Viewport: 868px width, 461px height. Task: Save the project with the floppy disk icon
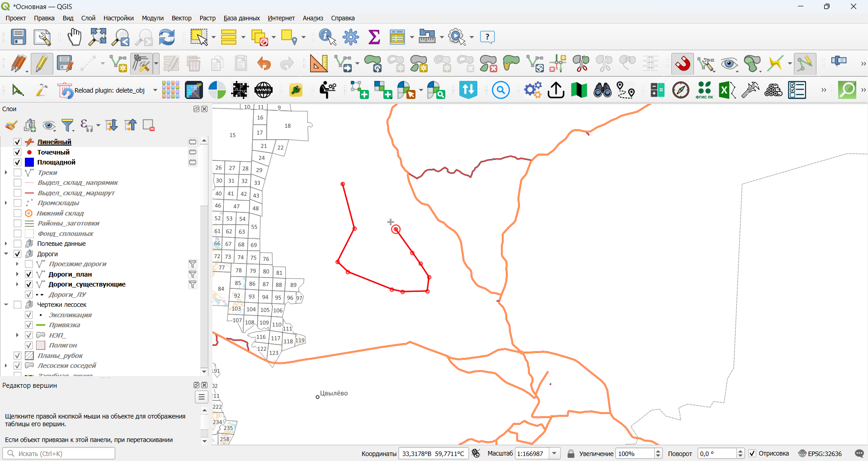point(19,37)
